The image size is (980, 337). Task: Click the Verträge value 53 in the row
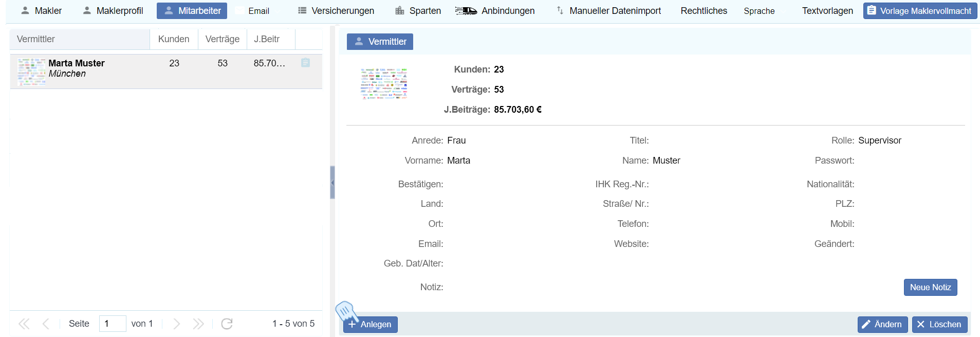click(223, 63)
